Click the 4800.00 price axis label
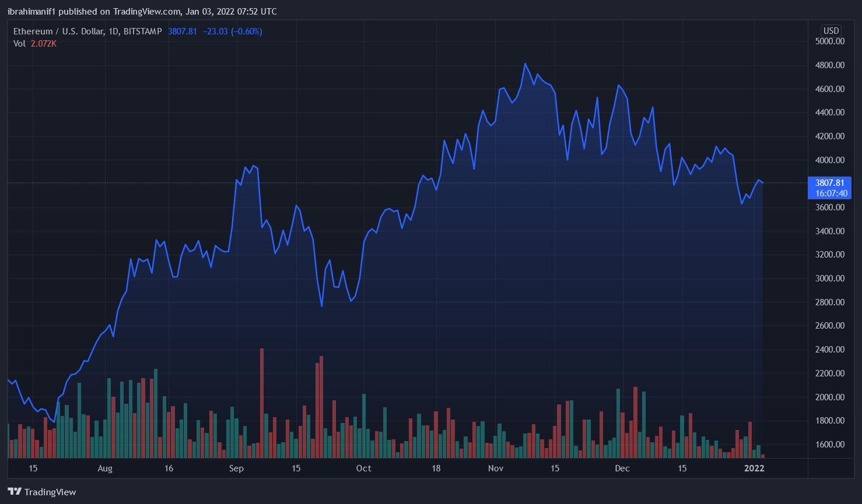Image resolution: width=862 pixels, height=504 pixels. [x=830, y=65]
